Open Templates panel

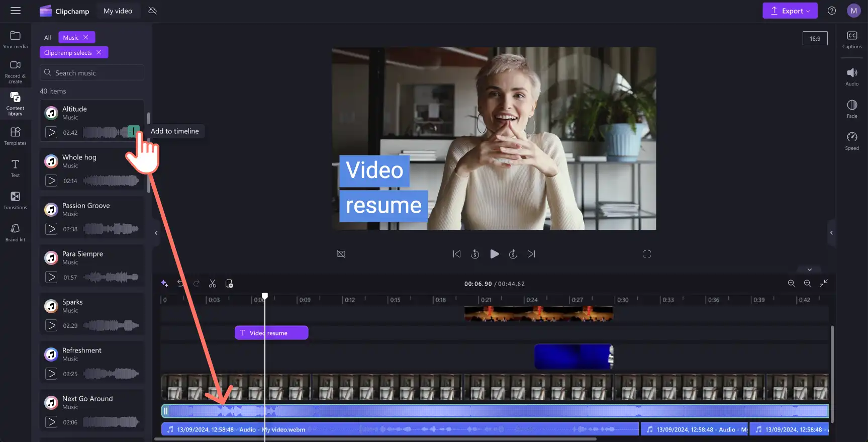pyautogui.click(x=15, y=136)
